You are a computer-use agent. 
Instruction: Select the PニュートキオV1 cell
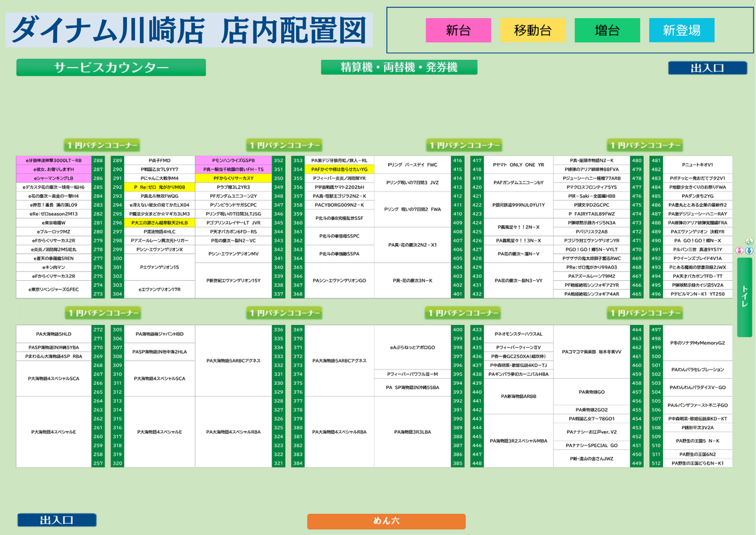(698, 165)
